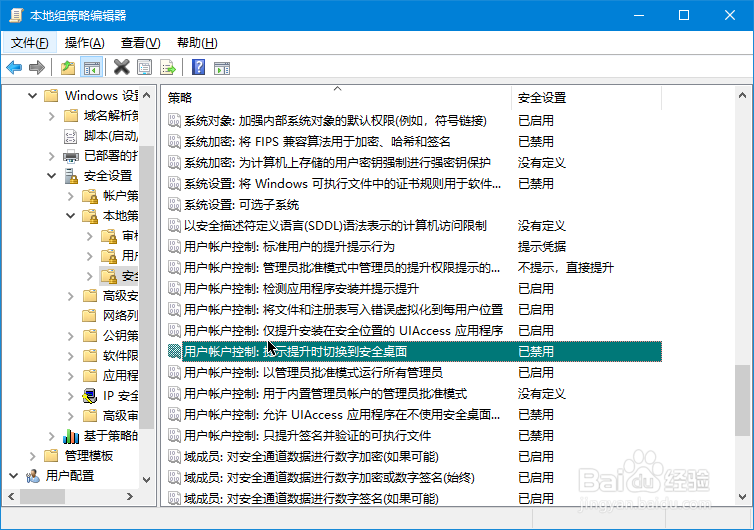The image size is (754, 530).
Task: Collapse the Windows 设置 tree node
Action: coord(32,96)
